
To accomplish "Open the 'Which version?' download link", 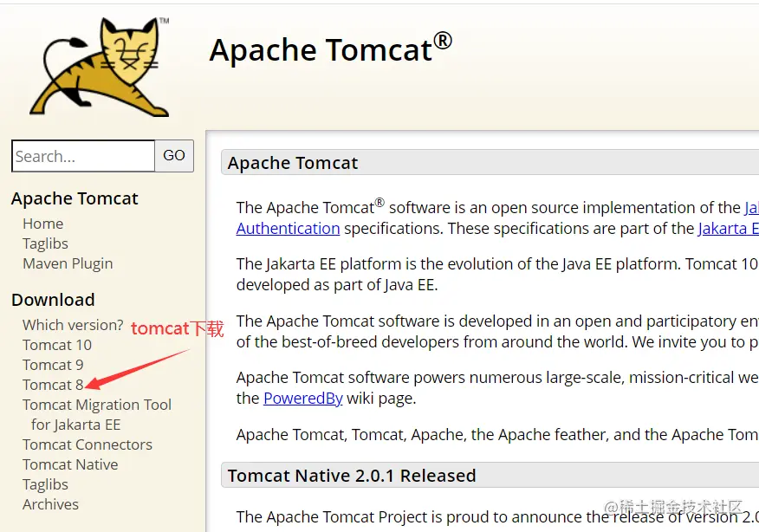I will (73, 325).
